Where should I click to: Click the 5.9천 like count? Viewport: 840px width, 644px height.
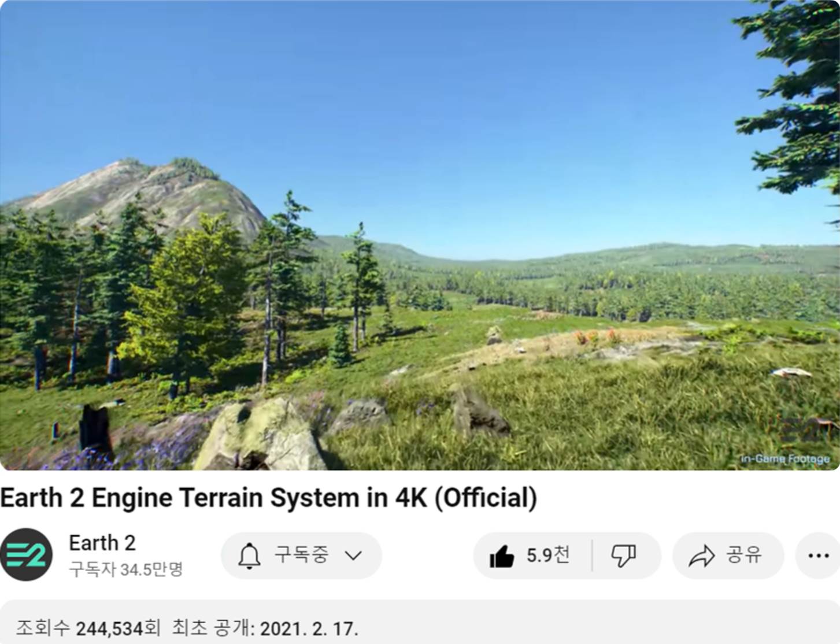(547, 555)
